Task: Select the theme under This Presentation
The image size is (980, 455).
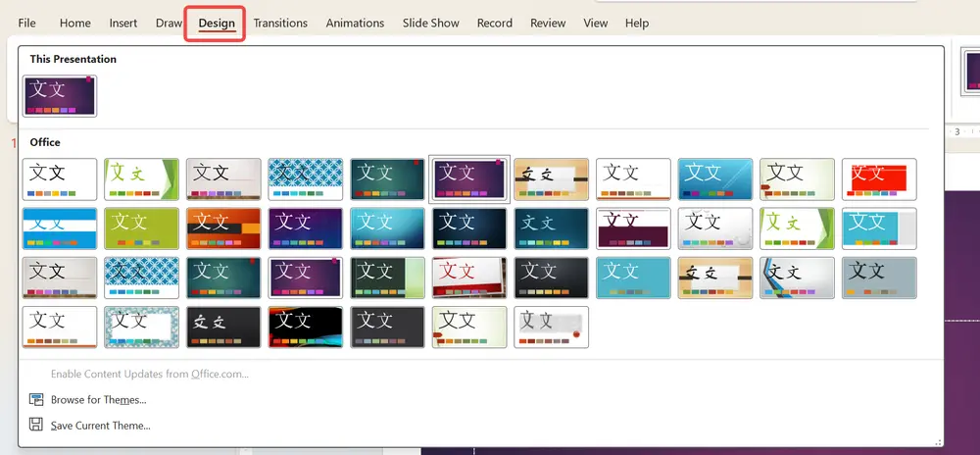Action: click(x=60, y=96)
